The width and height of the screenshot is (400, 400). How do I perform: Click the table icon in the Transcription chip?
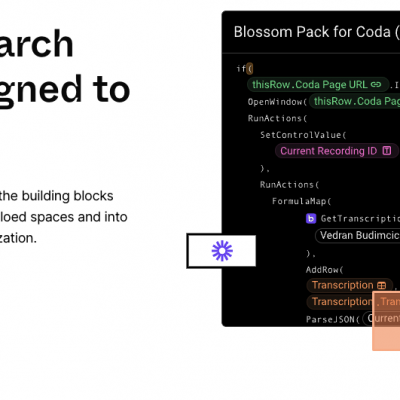pyautogui.click(x=382, y=286)
